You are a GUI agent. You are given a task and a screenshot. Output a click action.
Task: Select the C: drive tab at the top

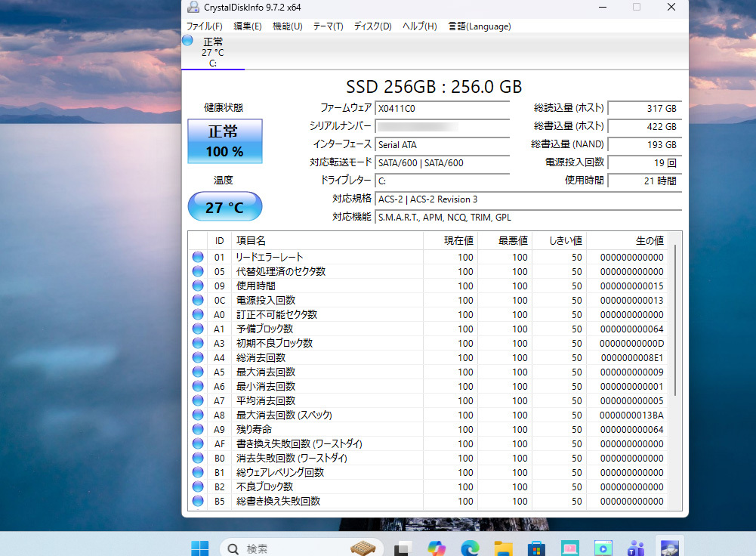pyautogui.click(x=212, y=53)
